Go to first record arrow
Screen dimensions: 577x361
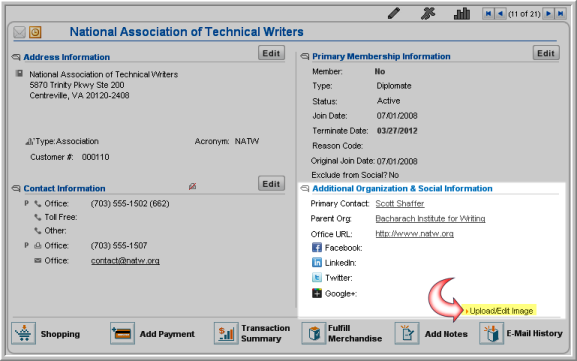click(x=488, y=14)
